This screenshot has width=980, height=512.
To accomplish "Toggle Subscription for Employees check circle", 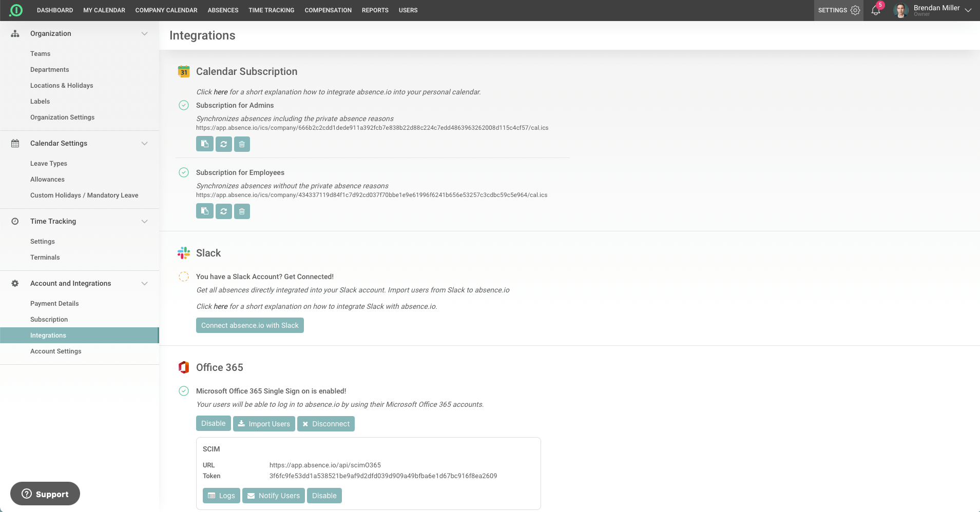I will point(184,172).
